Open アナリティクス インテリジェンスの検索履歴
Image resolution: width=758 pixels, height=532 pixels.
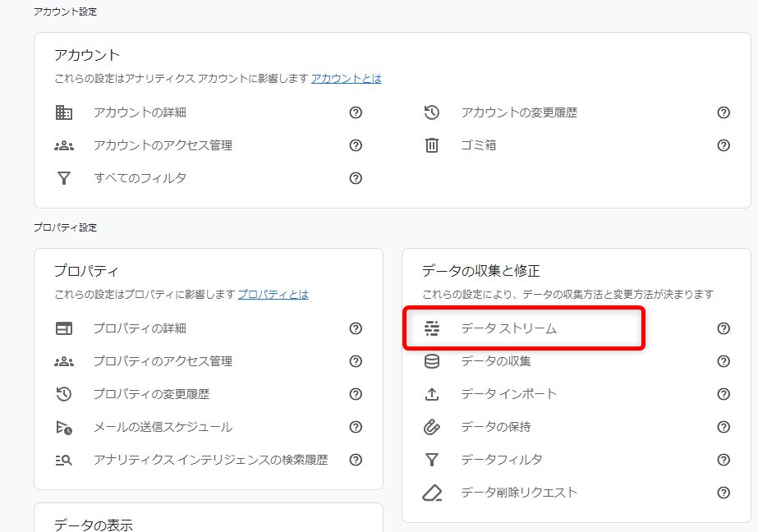(210, 460)
